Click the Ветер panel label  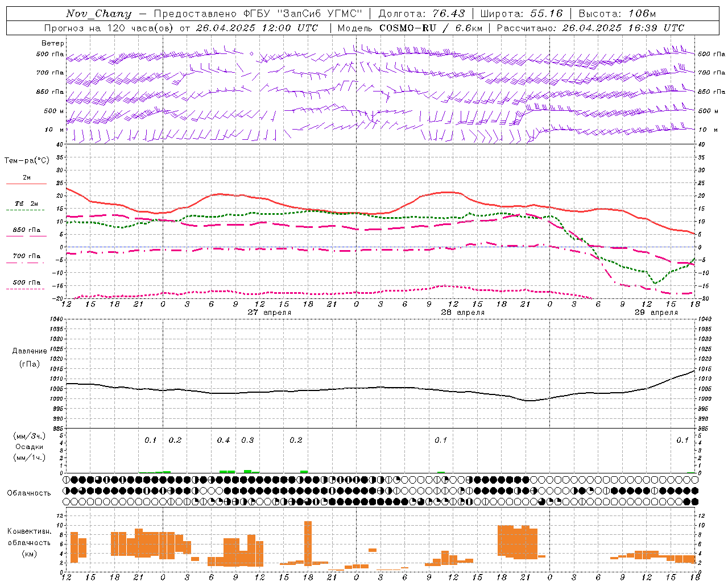pyautogui.click(x=52, y=43)
